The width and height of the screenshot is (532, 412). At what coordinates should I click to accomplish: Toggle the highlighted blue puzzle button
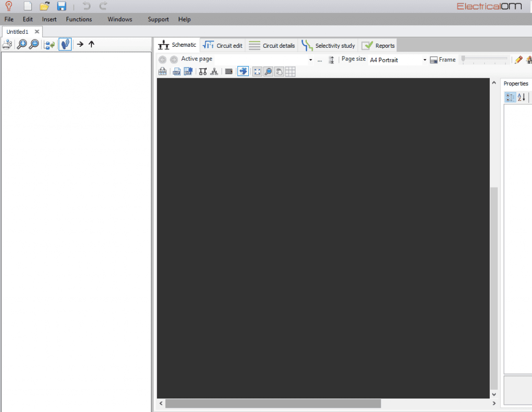point(243,72)
